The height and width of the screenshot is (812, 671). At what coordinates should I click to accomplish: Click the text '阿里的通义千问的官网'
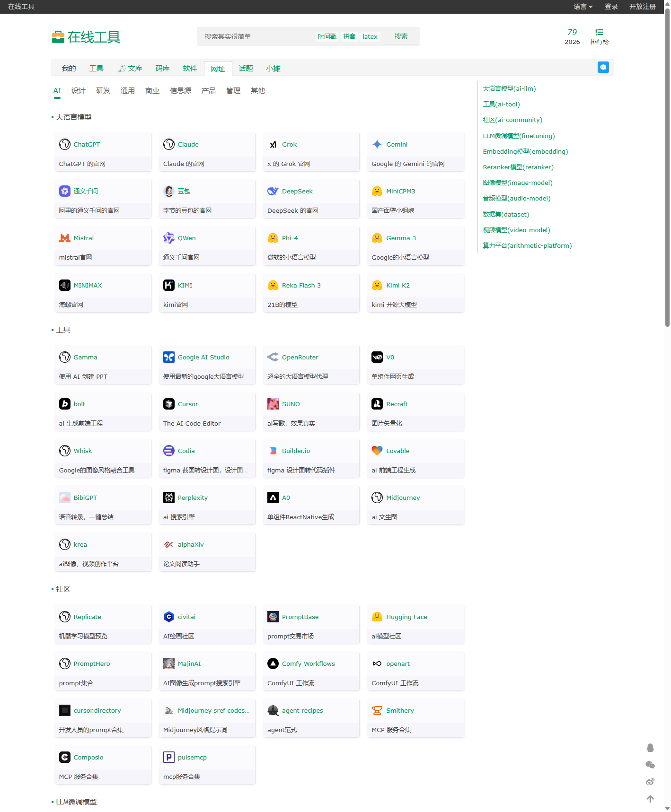point(89,210)
